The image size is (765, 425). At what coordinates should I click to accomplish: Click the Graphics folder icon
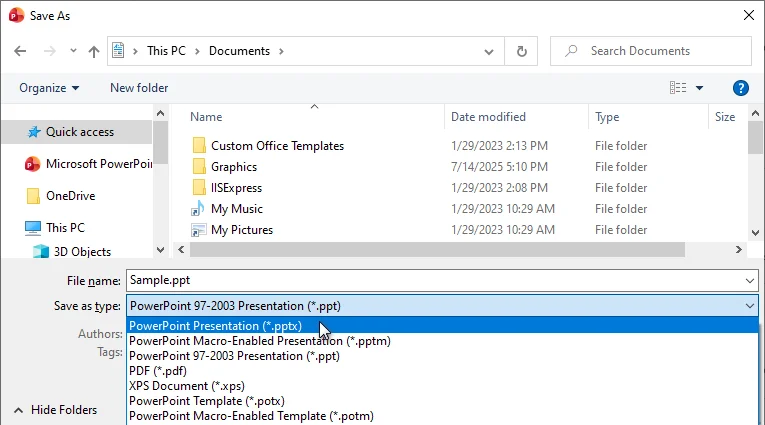pyautogui.click(x=199, y=166)
